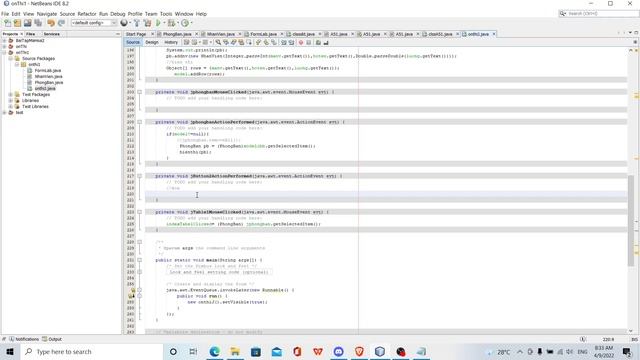Select NhanVien.java in the Projects tree
The height and width of the screenshot is (360, 640).
click(x=48, y=76)
